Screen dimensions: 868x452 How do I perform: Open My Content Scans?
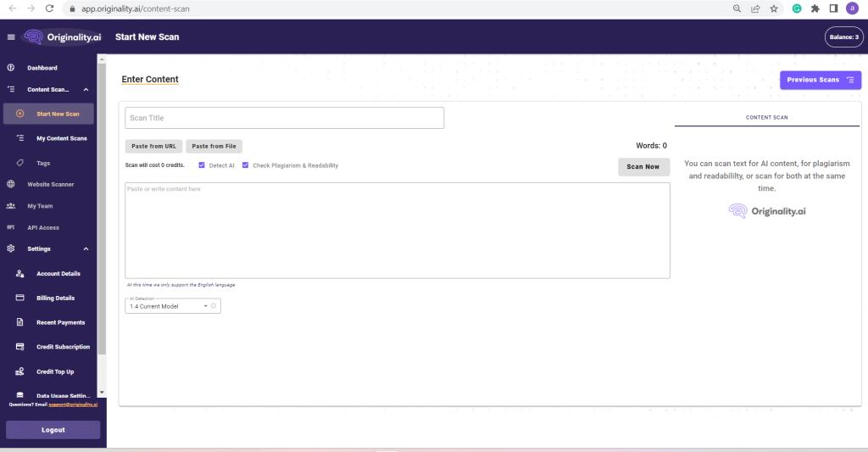(61, 138)
